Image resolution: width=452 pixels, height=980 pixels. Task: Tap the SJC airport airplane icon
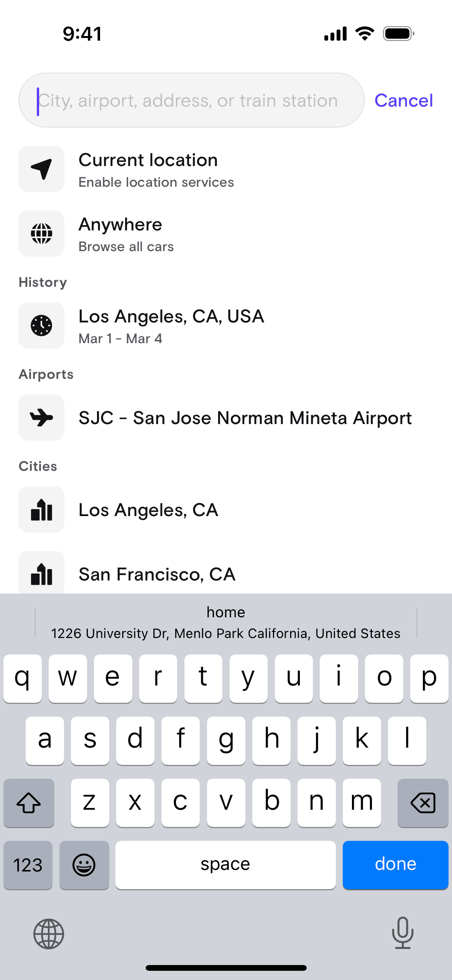click(41, 418)
